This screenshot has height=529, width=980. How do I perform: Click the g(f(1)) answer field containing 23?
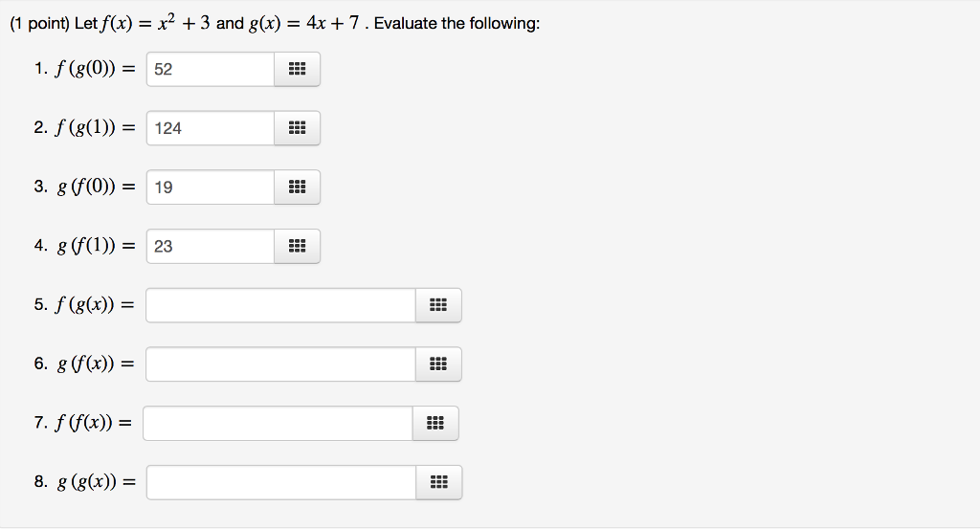[x=211, y=247]
